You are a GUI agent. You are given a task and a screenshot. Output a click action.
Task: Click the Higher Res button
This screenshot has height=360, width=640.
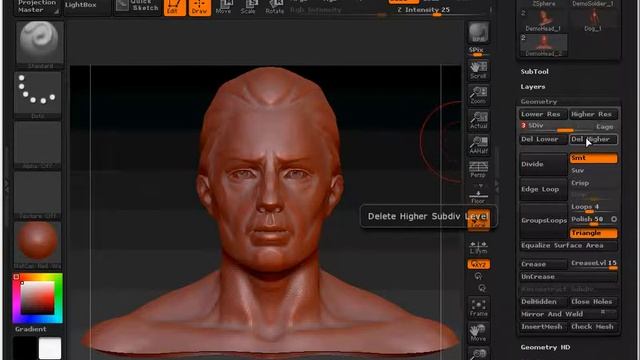point(593,114)
